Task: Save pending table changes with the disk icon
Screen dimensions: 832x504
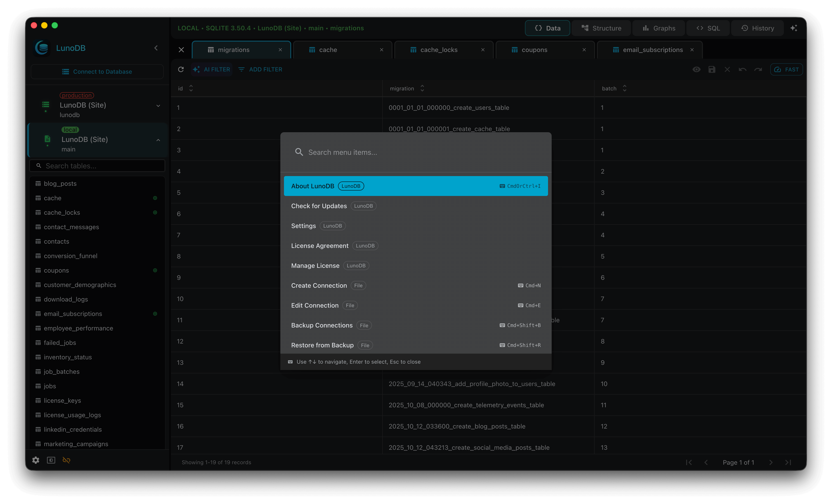Action: tap(712, 69)
